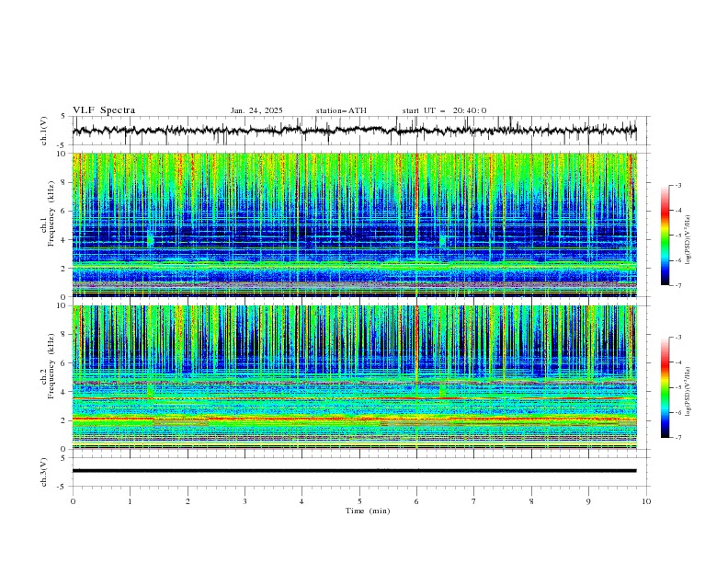This screenshot has width=728, height=563.
Task: Click the ch.3 flat black trace
Action: pyautogui.click(x=354, y=471)
